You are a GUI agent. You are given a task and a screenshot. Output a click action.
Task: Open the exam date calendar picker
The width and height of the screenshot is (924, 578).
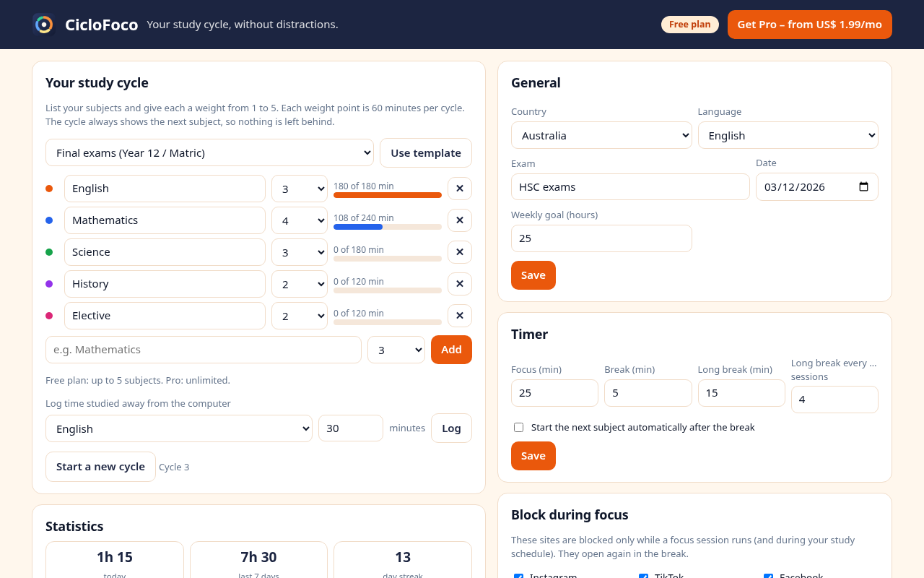(x=863, y=186)
